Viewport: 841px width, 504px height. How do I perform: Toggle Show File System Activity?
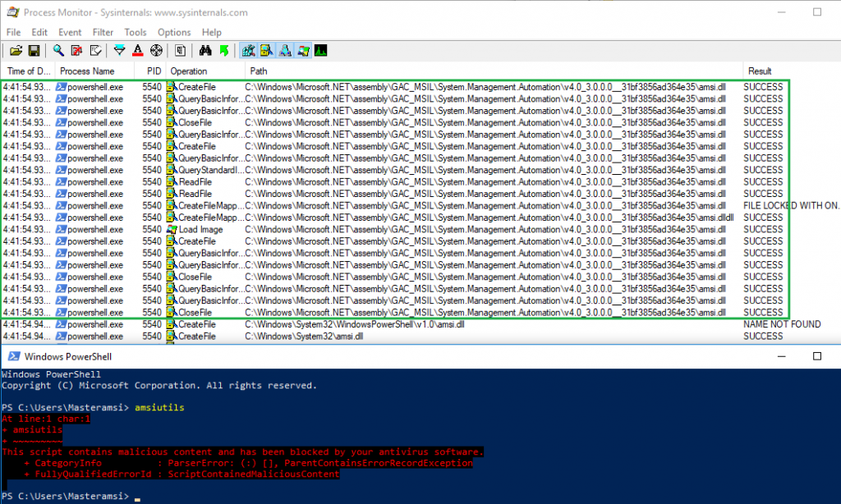click(266, 51)
